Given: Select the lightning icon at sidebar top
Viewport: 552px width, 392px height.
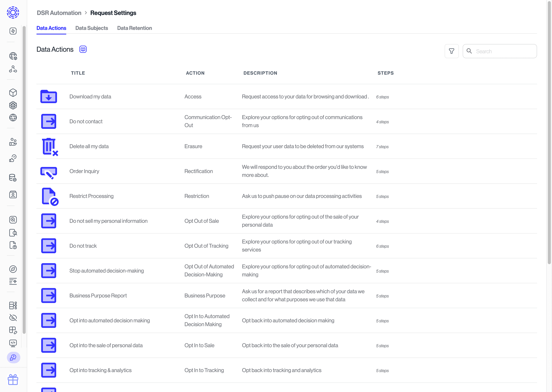Looking at the screenshot, I should (13, 31).
